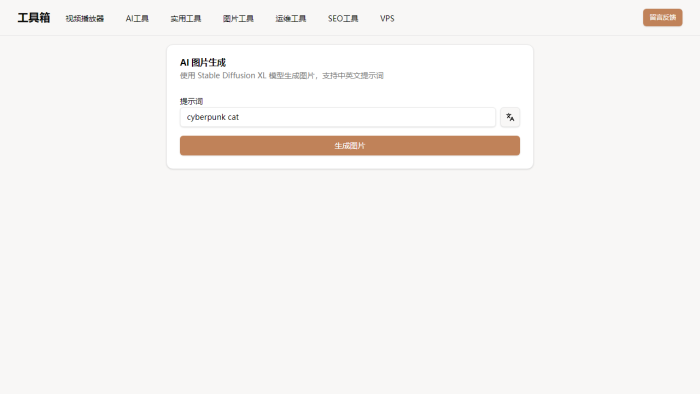Viewport: 700px width, 394px height.
Task: Click the translate prompt icon button
Action: click(x=510, y=117)
